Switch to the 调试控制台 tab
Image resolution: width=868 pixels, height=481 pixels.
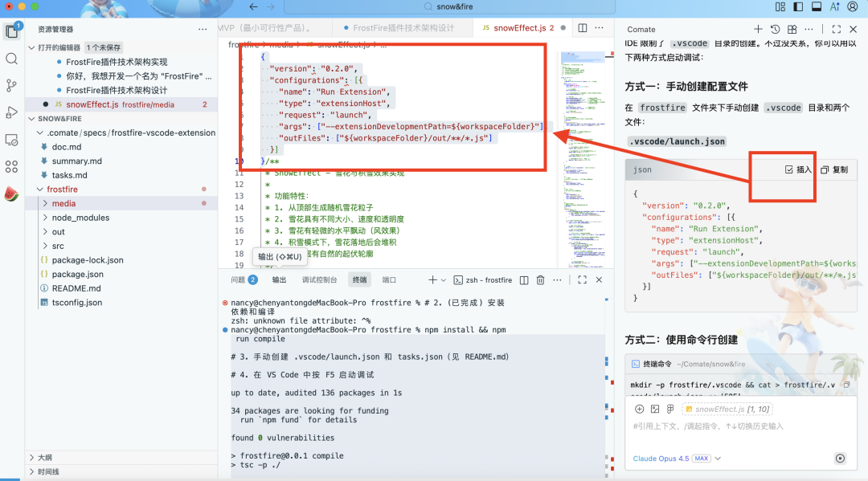click(x=319, y=279)
